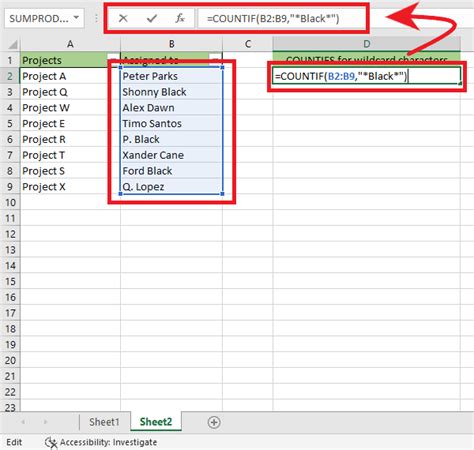Expand the Name Box dropdown arrow
The width and height of the screenshot is (474, 450).
[x=77, y=18]
